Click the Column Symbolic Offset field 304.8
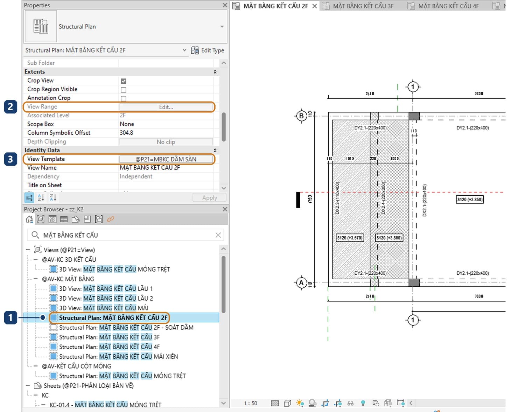 pyautogui.click(x=166, y=133)
